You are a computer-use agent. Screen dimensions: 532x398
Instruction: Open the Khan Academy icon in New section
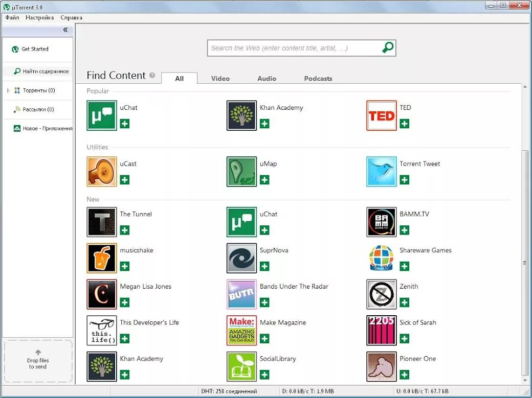[102, 366]
